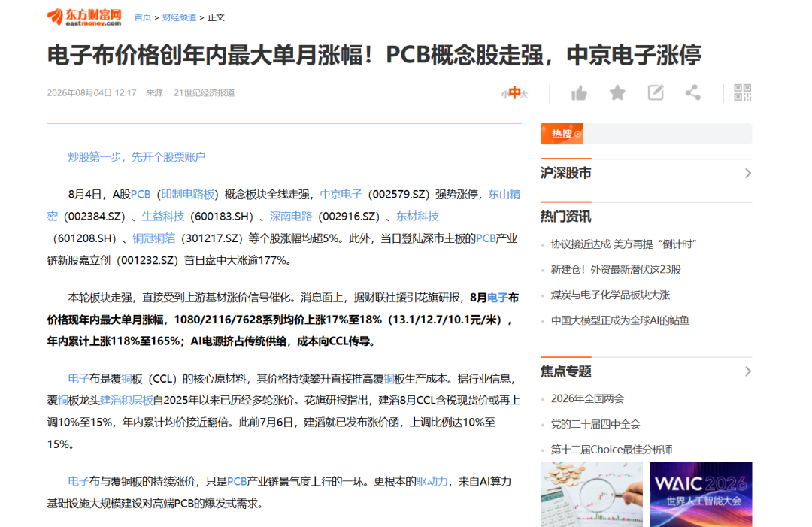
Task: Open the 建滔积层板 link
Action: (127, 400)
